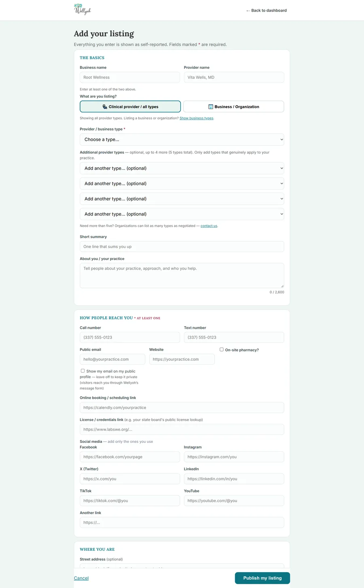
Task: Click THE BASICS section title
Action: (92, 58)
